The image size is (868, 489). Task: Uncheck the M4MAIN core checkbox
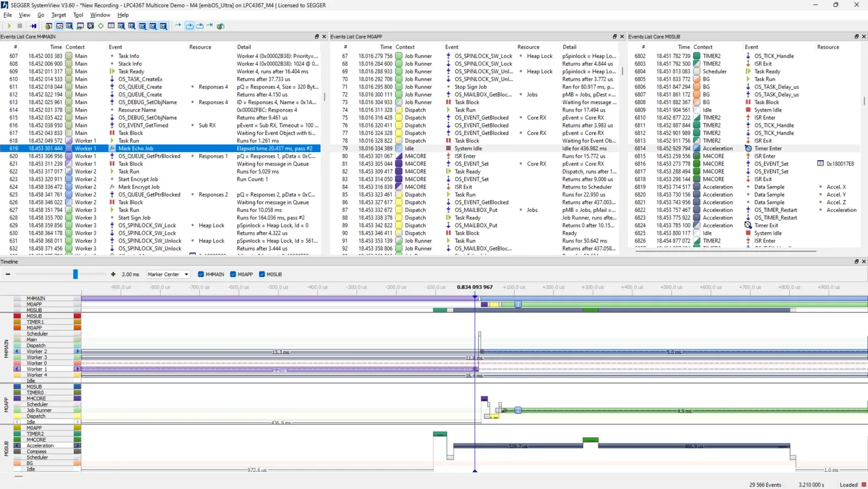201,275
